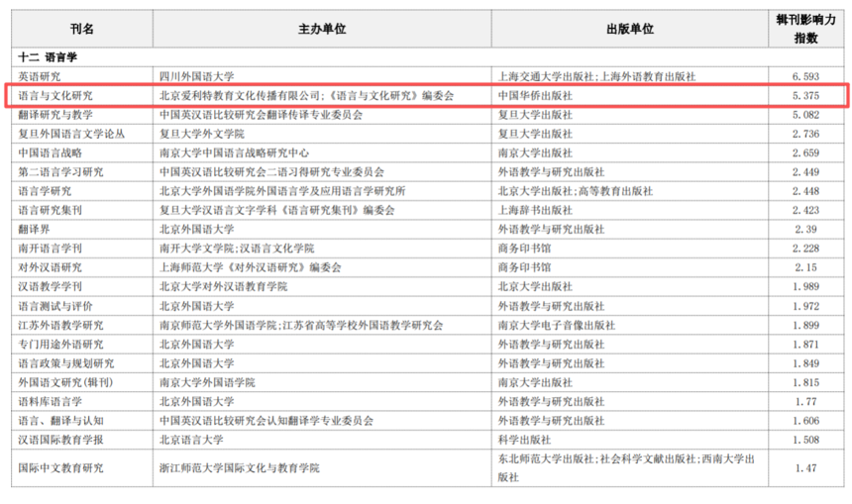Select section heading 十二 语言学
This screenshot has width=852, height=504.
tap(48, 57)
